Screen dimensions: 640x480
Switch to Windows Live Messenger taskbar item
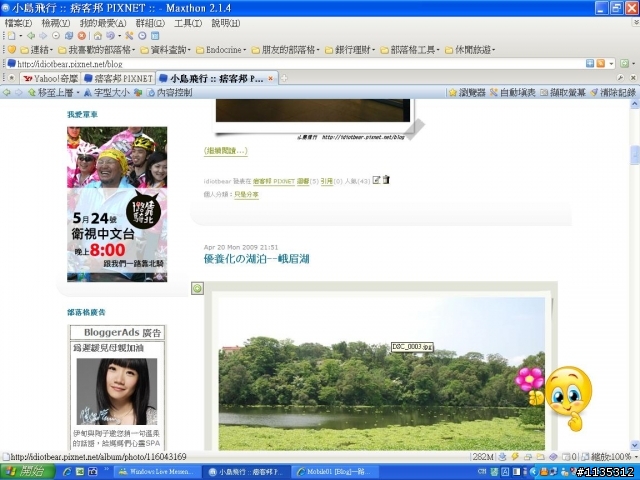tap(157, 472)
